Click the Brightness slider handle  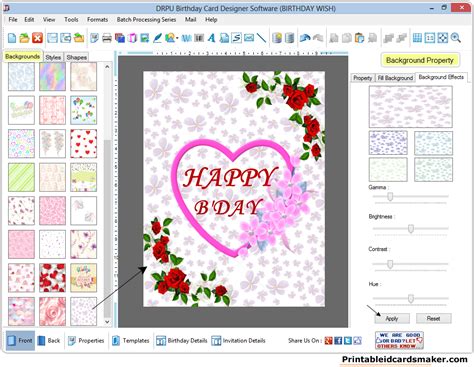point(411,229)
